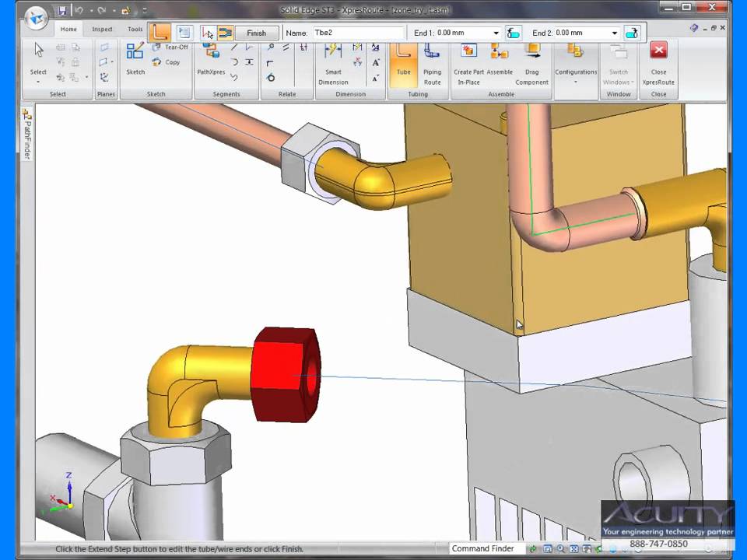Activate Smart Dimension
The width and height of the screenshot is (747, 560).
tap(333, 64)
